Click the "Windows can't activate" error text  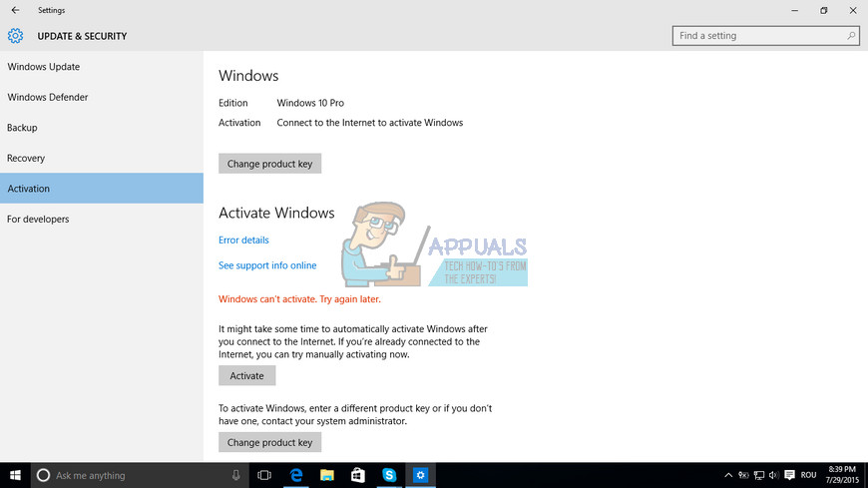299,299
